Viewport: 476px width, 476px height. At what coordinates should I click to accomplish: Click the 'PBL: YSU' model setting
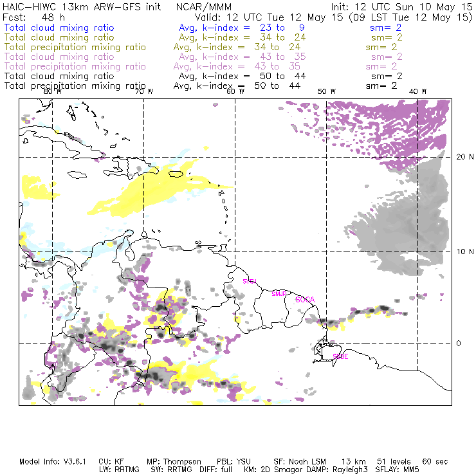pyautogui.click(x=233, y=462)
